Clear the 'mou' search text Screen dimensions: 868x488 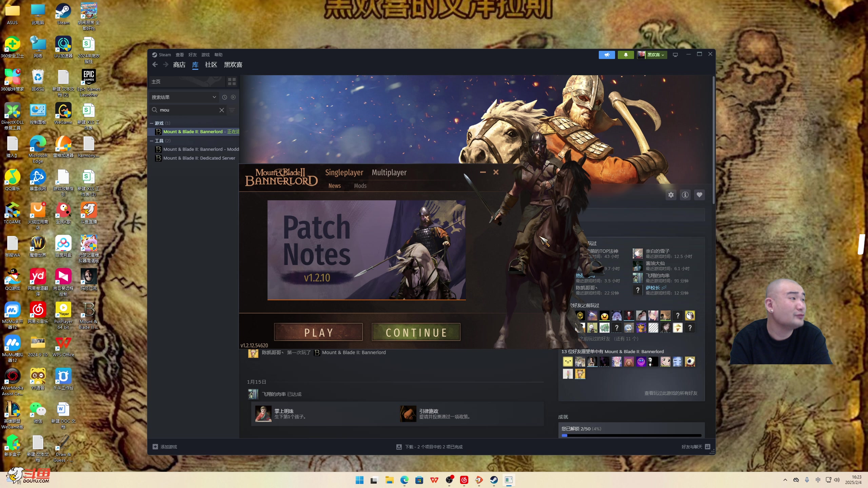pos(221,110)
